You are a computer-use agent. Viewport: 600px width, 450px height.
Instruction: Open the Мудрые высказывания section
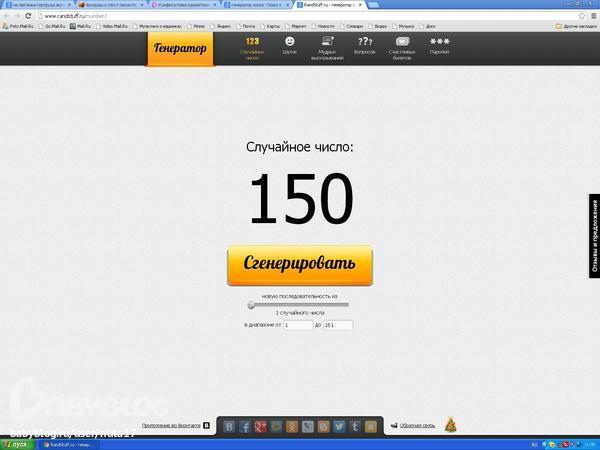click(x=327, y=46)
